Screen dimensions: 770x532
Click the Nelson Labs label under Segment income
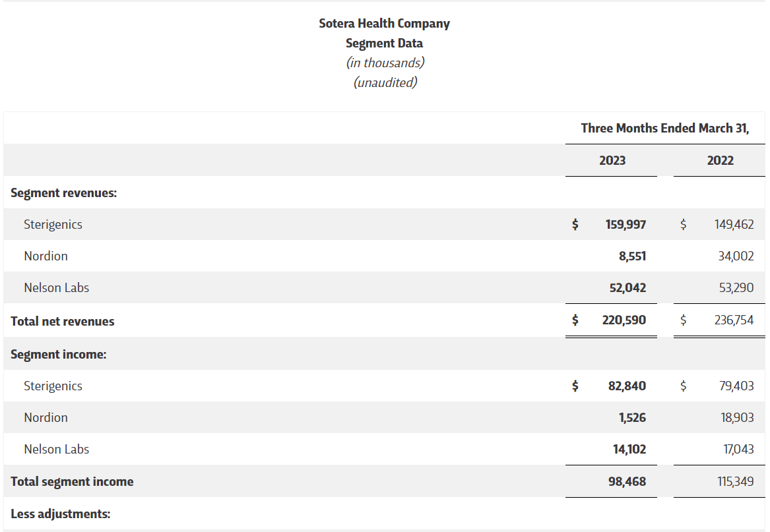point(57,449)
